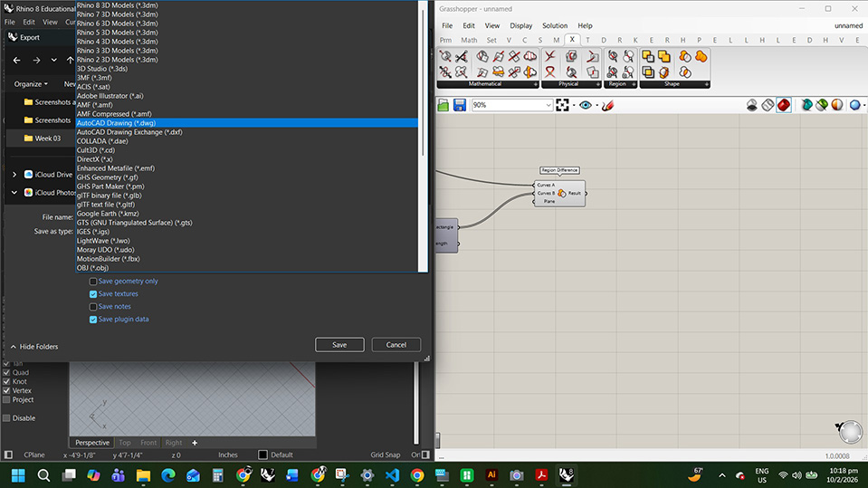Select Region Union full-orange icon in Shape panel
868x488 pixels.
[x=701, y=56]
